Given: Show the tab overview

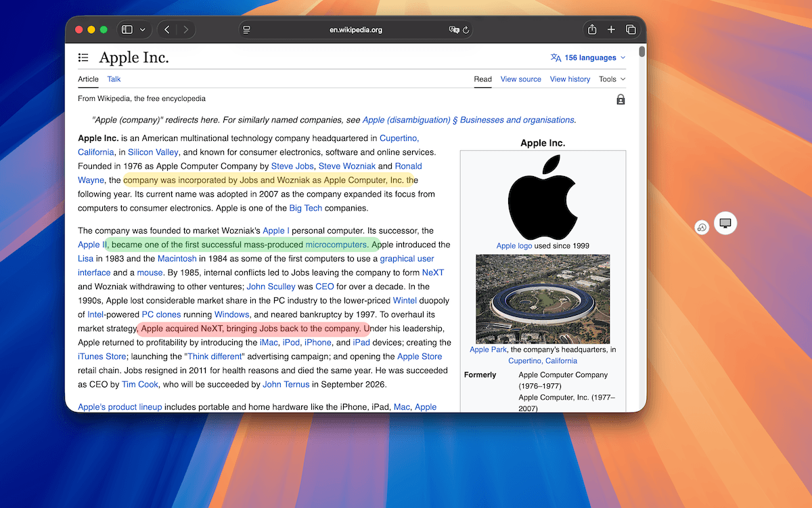Looking at the screenshot, I should (x=631, y=30).
